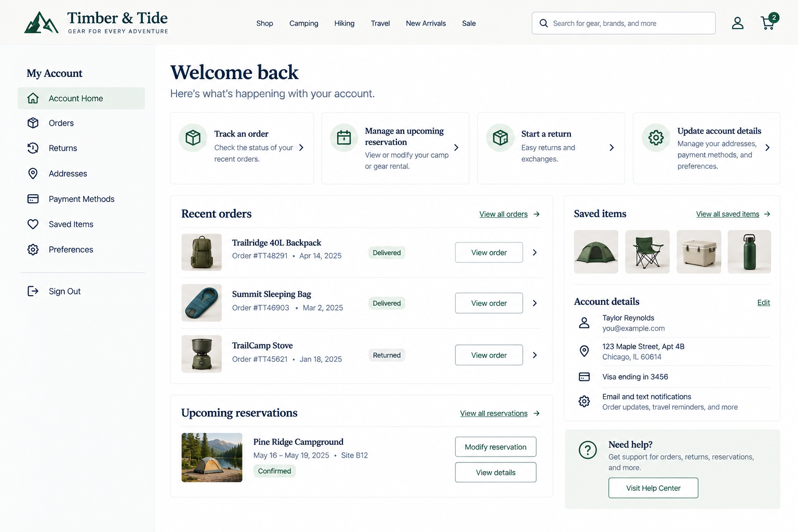798x532 pixels.
Task: Go to the Sale section
Action: tap(469, 23)
